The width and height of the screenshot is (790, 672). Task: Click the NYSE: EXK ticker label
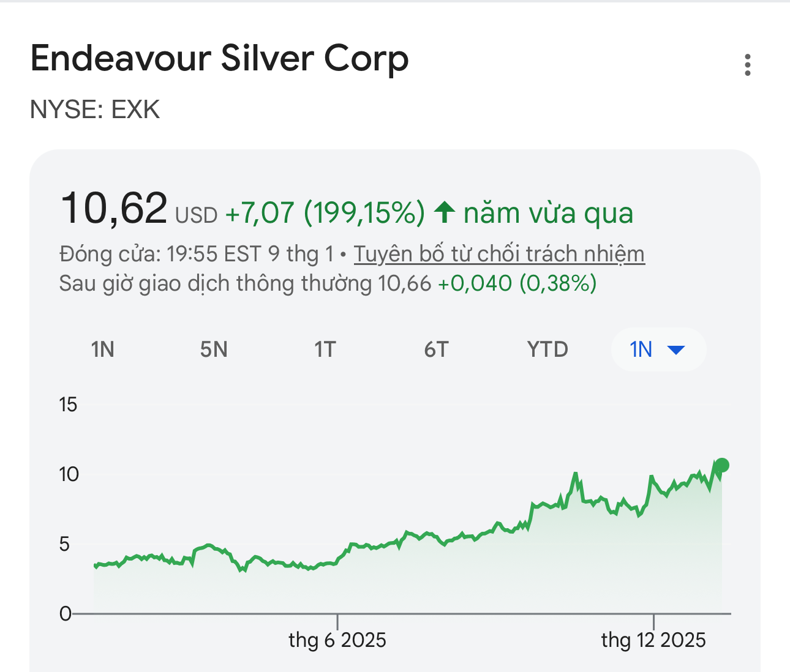tap(95, 110)
